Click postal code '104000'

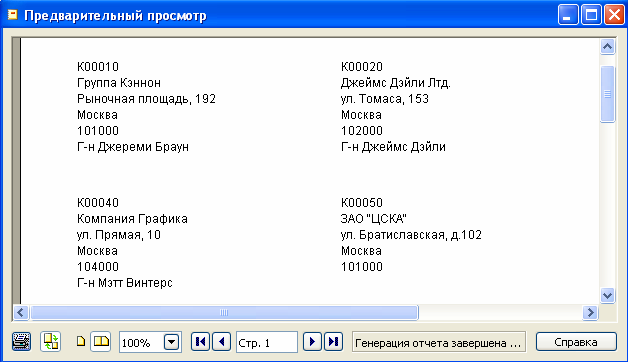[x=98, y=267]
